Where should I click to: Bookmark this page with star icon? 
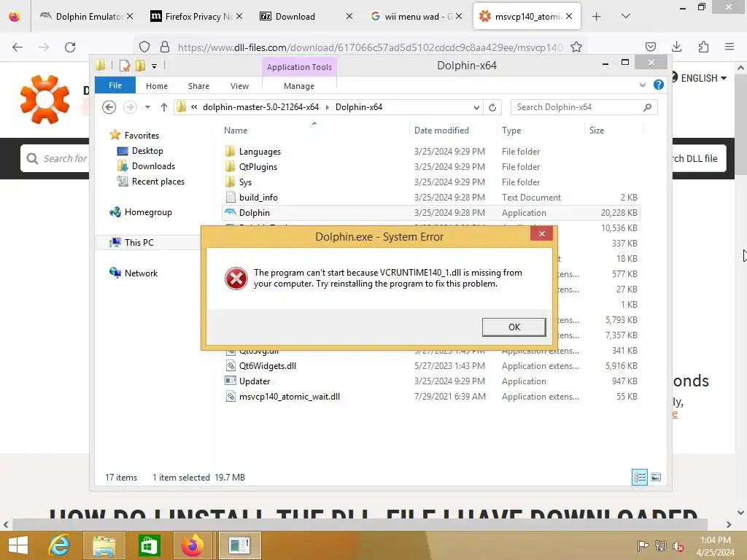[576, 47]
